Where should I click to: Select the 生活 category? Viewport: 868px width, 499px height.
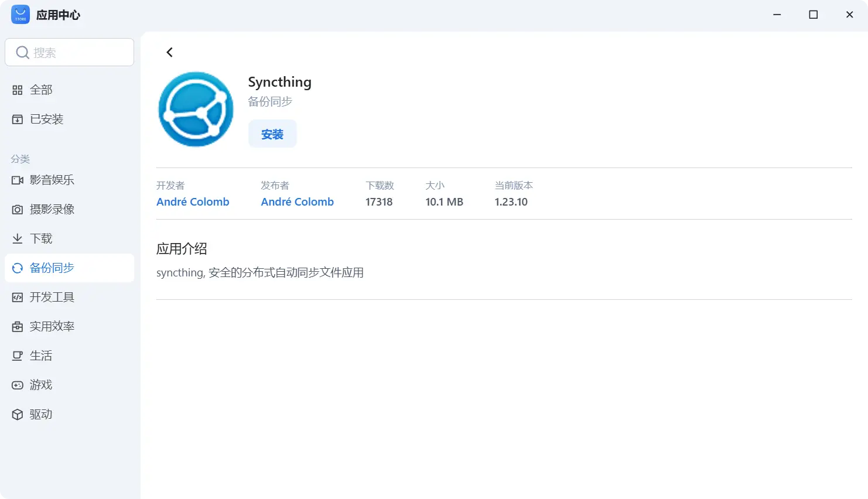pyautogui.click(x=69, y=356)
